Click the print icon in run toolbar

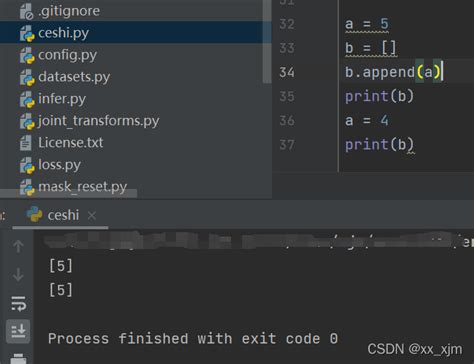(18, 359)
